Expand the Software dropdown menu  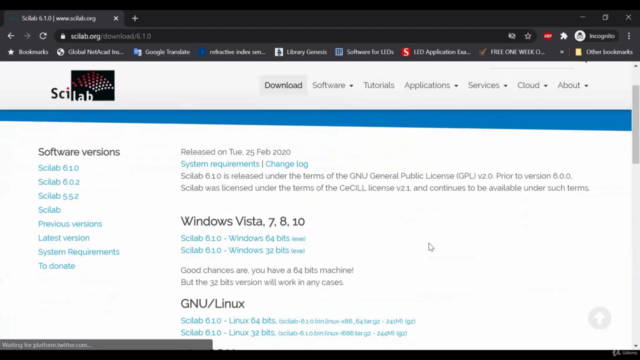click(333, 85)
